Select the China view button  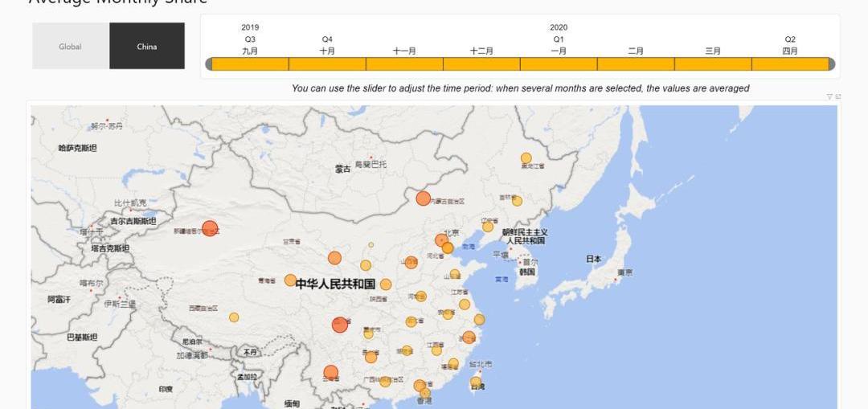147,47
